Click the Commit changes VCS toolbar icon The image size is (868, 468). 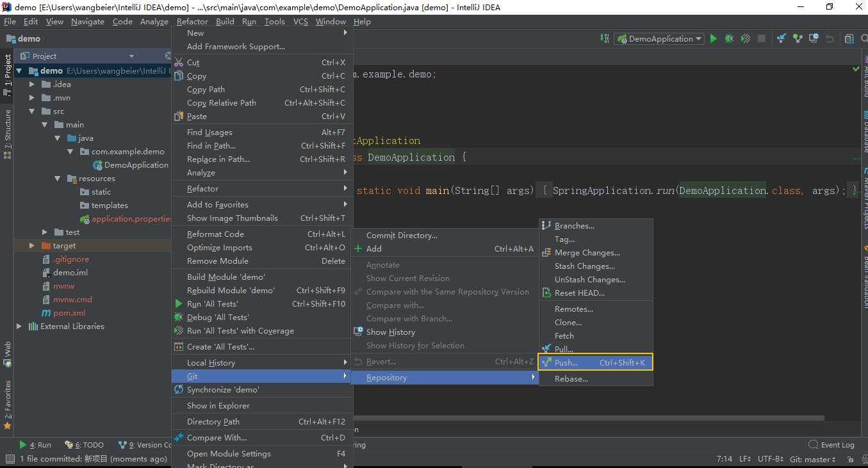point(798,38)
